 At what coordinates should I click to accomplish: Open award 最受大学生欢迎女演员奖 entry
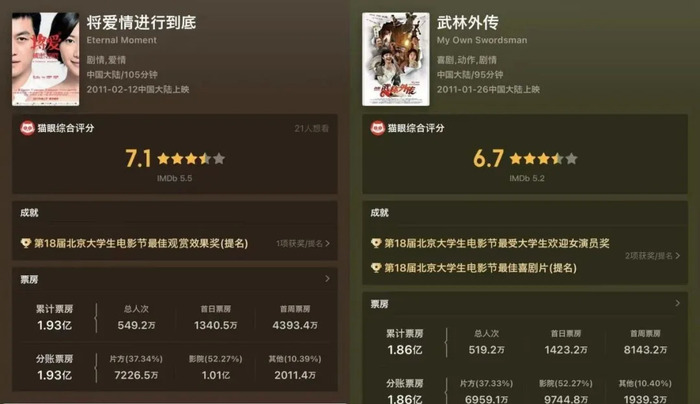click(497, 243)
